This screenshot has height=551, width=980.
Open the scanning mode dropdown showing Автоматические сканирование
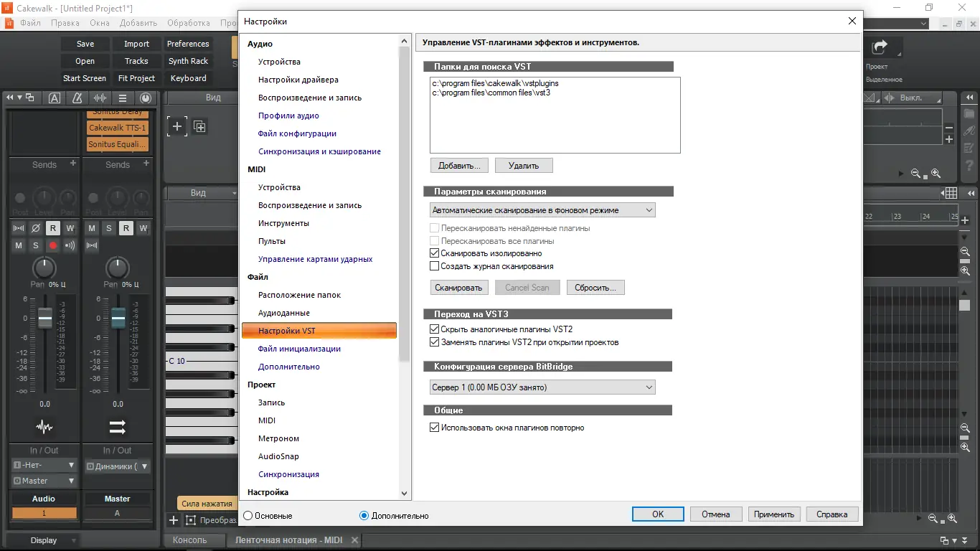tap(542, 209)
